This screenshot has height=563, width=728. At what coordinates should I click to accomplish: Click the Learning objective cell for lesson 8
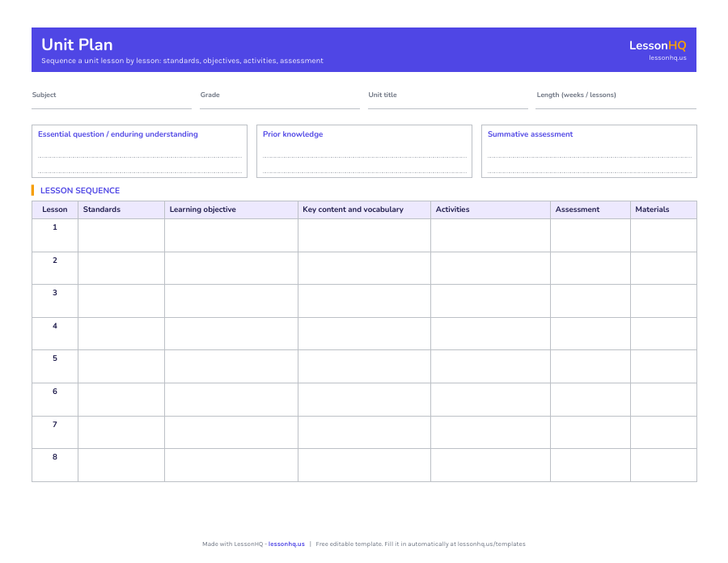[x=231, y=465]
